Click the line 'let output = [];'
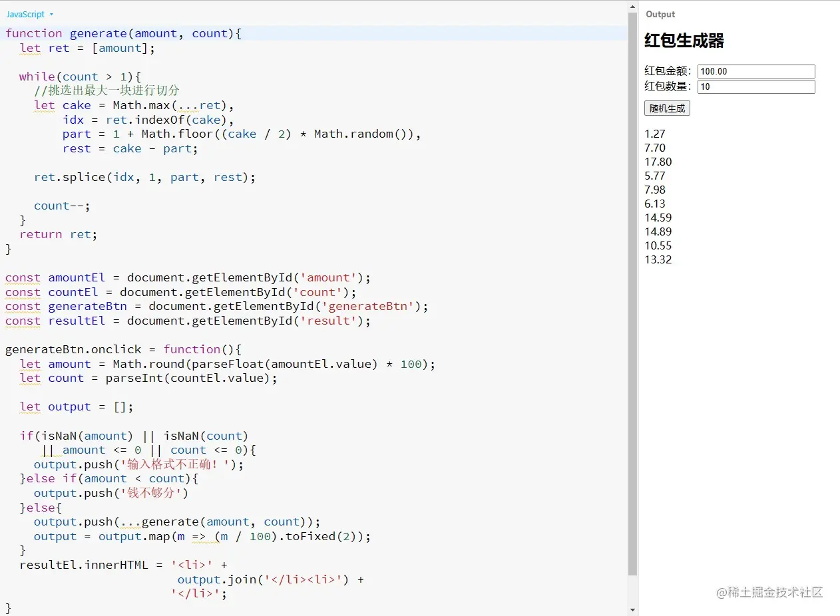This screenshot has height=616, width=840. [x=77, y=406]
